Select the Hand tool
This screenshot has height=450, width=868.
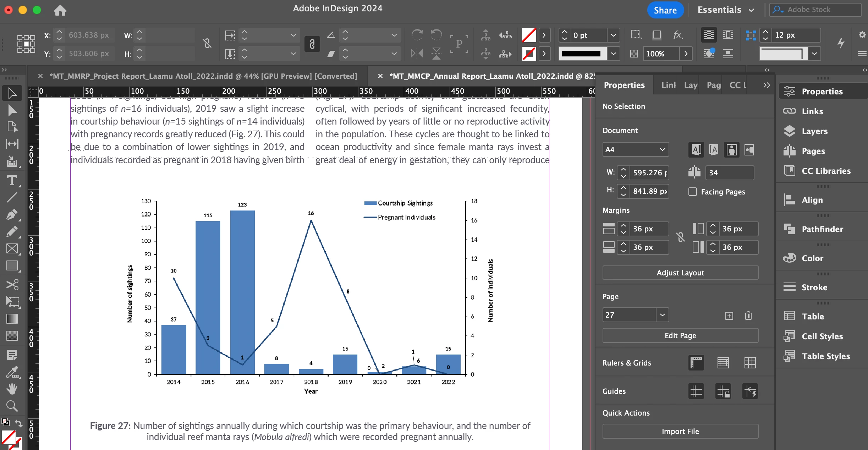12,389
